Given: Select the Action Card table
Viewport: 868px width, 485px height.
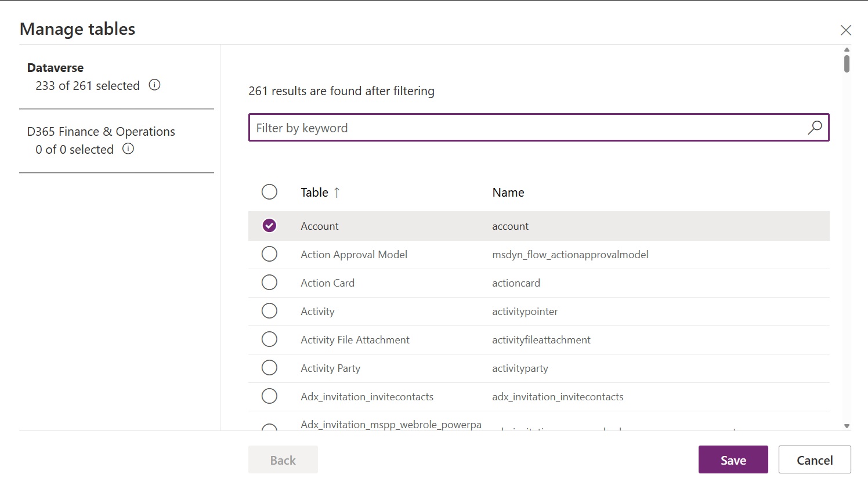Looking at the screenshot, I should click(269, 282).
